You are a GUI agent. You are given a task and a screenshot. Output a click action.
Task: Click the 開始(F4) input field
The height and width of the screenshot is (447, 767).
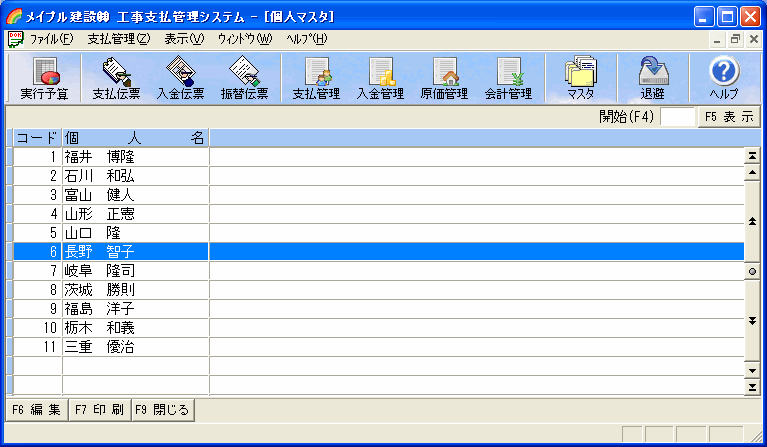pyautogui.click(x=677, y=117)
